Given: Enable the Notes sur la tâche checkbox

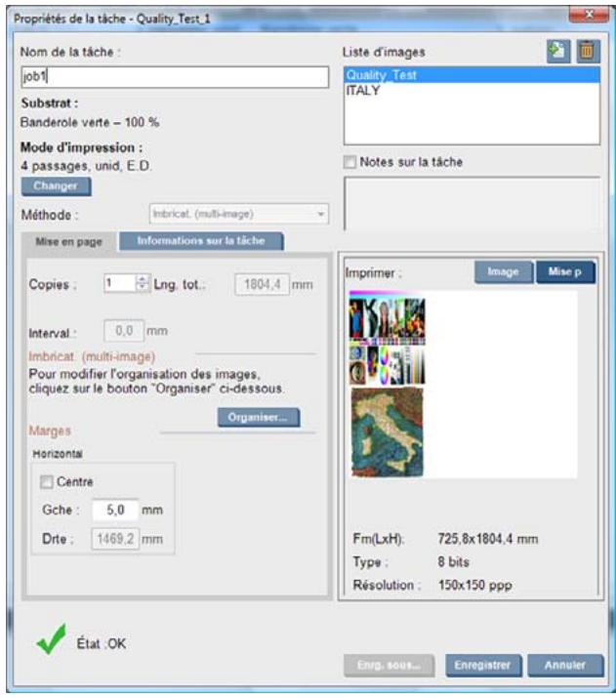Looking at the screenshot, I should 349,162.
